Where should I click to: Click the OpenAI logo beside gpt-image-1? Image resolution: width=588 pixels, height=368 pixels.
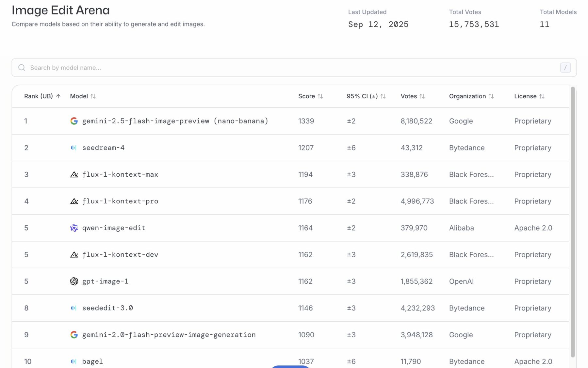point(74,281)
